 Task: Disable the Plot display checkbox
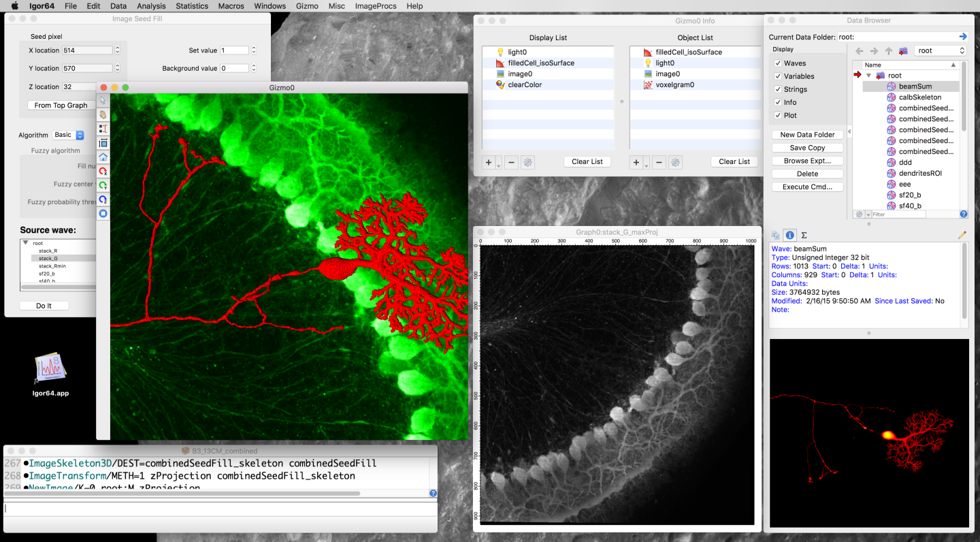(778, 115)
